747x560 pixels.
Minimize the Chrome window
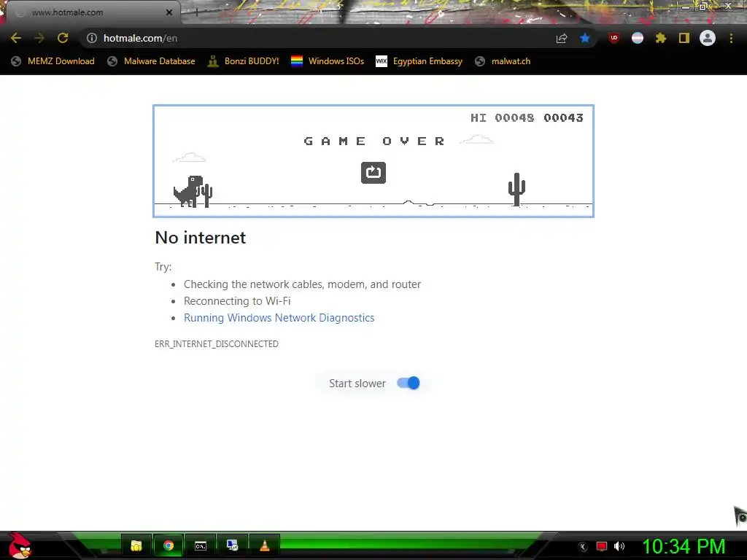686,7
